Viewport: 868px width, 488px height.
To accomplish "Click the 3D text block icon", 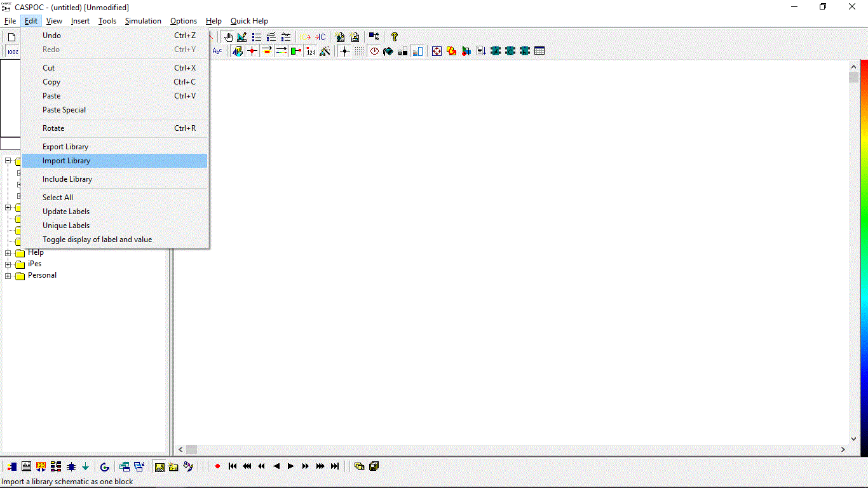I will coord(238,51).
